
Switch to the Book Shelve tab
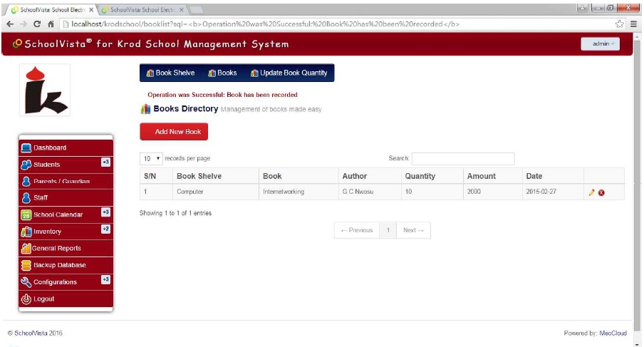point(170,73)
